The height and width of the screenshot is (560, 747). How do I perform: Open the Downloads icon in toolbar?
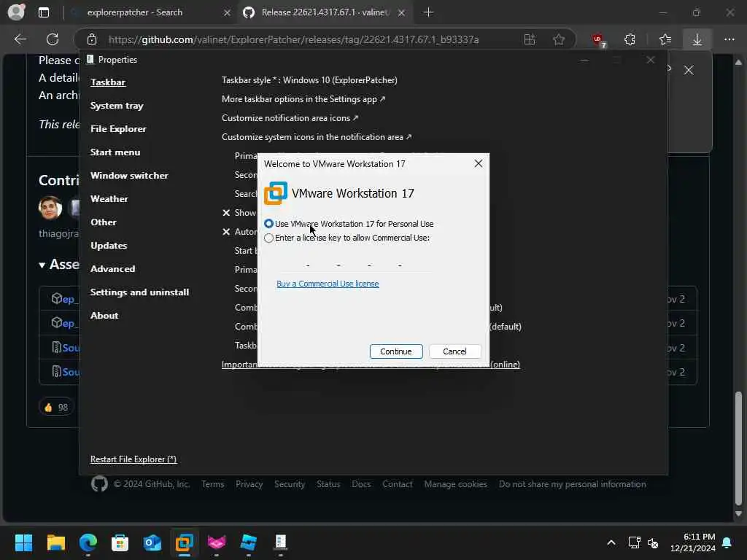pyautogui.click(x=697, y=39)
